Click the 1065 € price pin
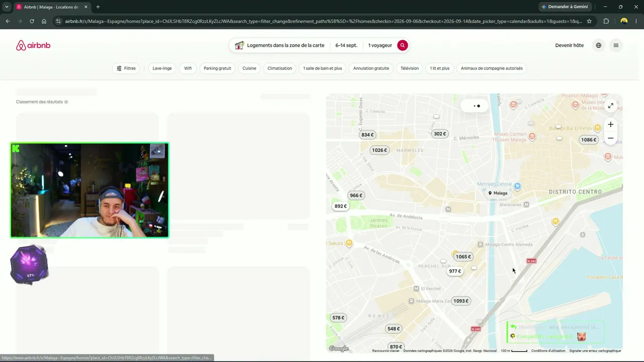The image size is (644, 362). point(463,257)
